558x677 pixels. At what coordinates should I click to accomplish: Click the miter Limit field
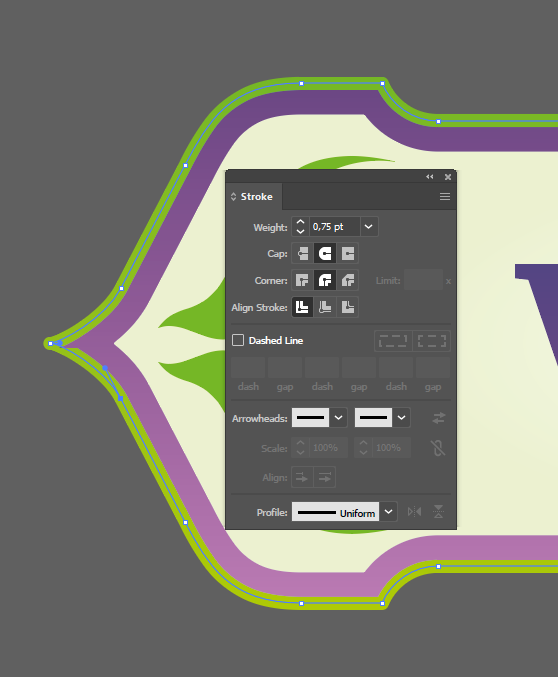(x=423, y=281)
